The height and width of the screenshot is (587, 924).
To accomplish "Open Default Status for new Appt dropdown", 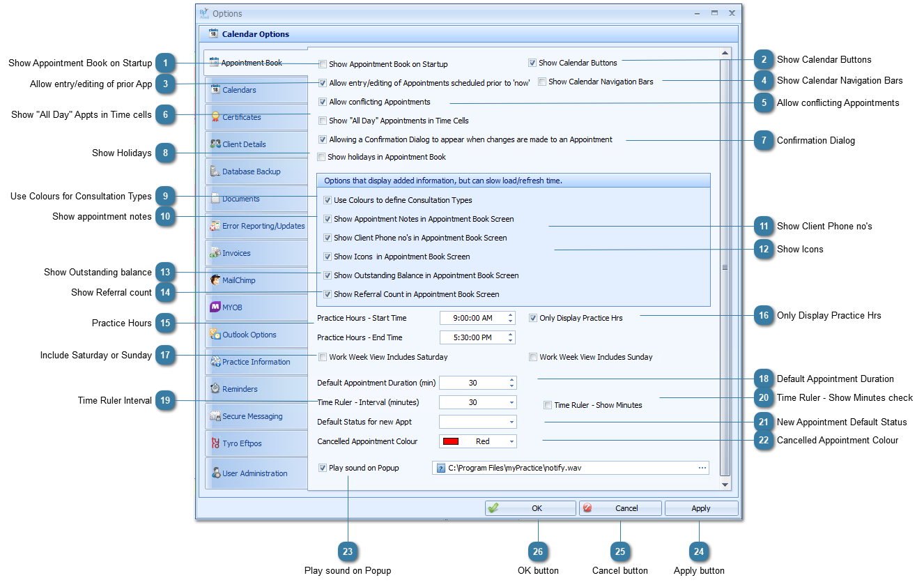I will (511, 422).
